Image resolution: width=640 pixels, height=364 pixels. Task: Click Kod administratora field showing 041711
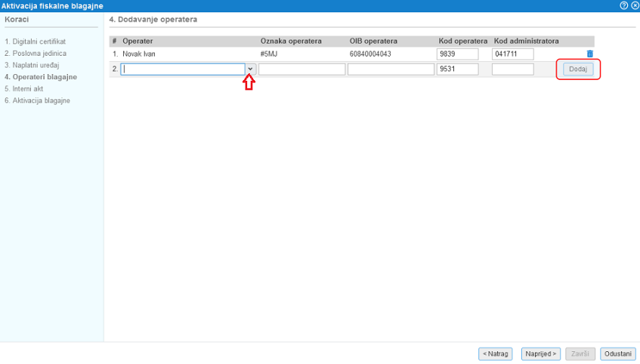tap(512, 54)
